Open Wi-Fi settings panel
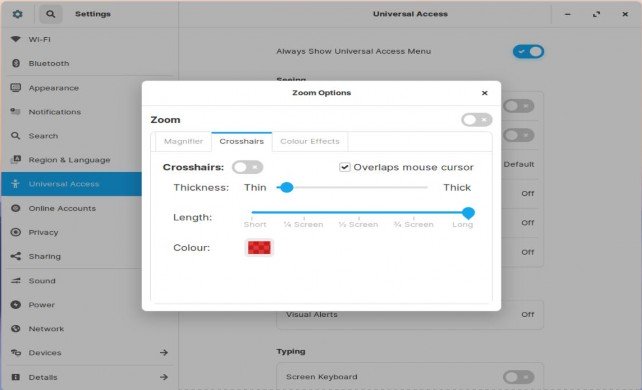 (x=89, y=39)
